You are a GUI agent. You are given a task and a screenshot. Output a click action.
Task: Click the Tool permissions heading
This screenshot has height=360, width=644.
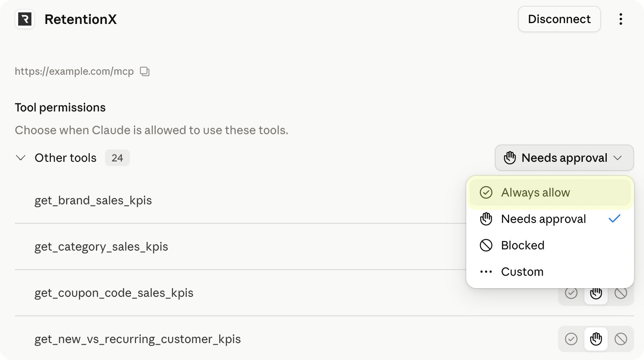tap(60, 108)
